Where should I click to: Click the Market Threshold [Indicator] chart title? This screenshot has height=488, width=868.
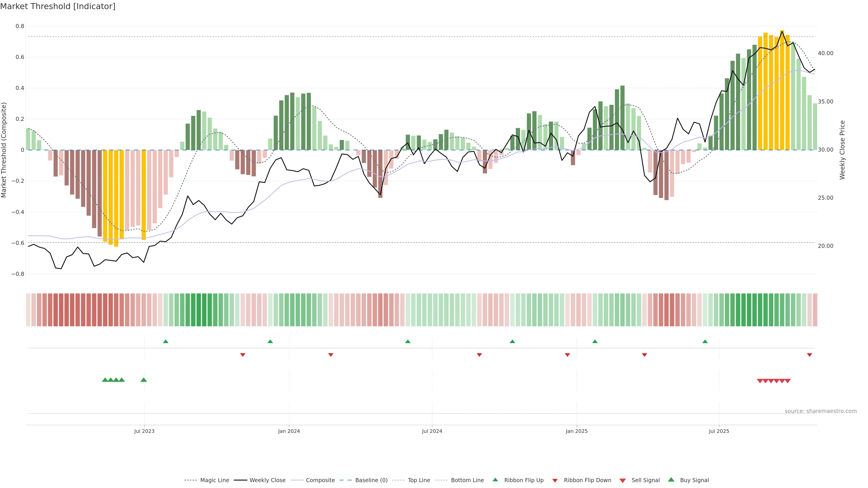[58, 6]
